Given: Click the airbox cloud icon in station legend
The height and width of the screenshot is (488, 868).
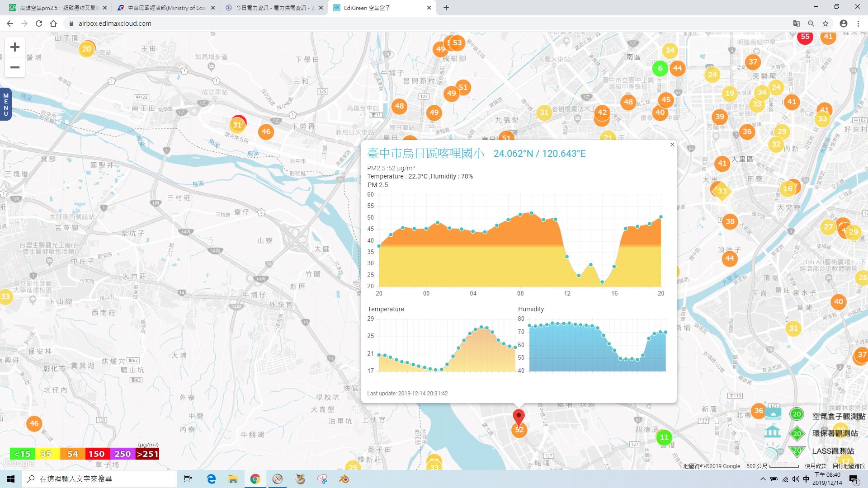Looking at the screenshot, I should pyautogui.click(x=773, y=413).
